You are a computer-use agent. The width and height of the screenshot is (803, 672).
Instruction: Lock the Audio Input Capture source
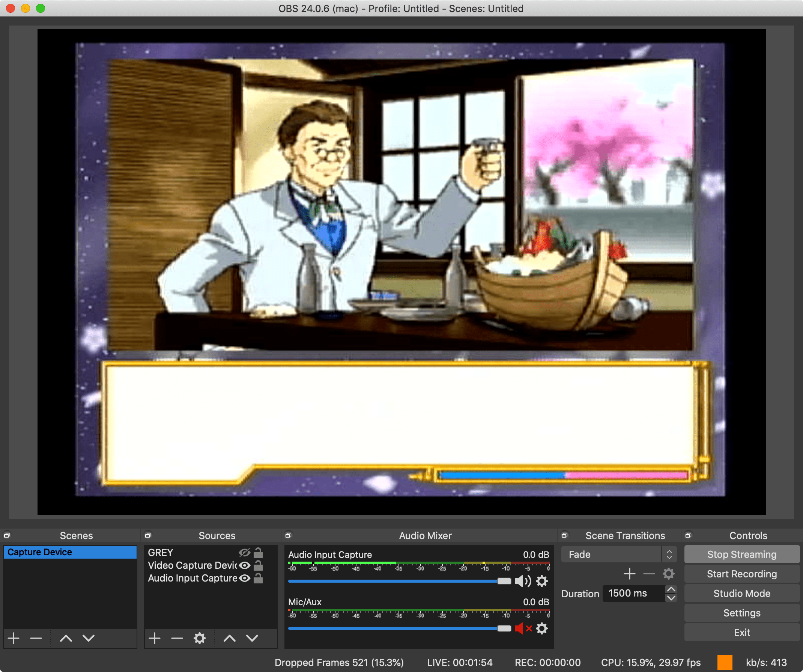(x=259, y=578)
